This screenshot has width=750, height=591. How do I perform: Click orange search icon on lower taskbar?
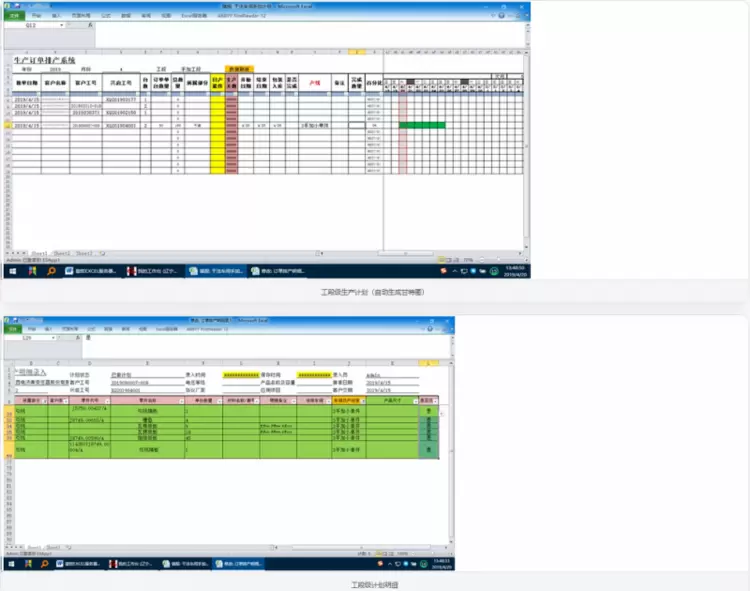44,564
